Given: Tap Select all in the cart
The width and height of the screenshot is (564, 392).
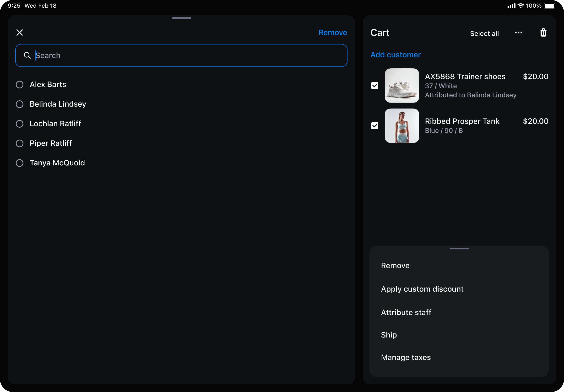Looking at the screenshot, I should click(484, 33).
